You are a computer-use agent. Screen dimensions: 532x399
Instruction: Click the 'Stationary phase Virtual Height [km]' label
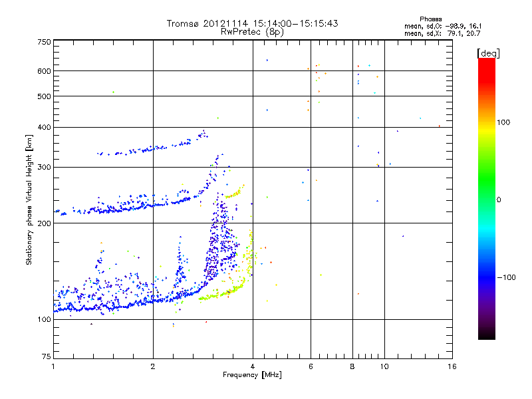pyautogui.click(x=29, y=199)
